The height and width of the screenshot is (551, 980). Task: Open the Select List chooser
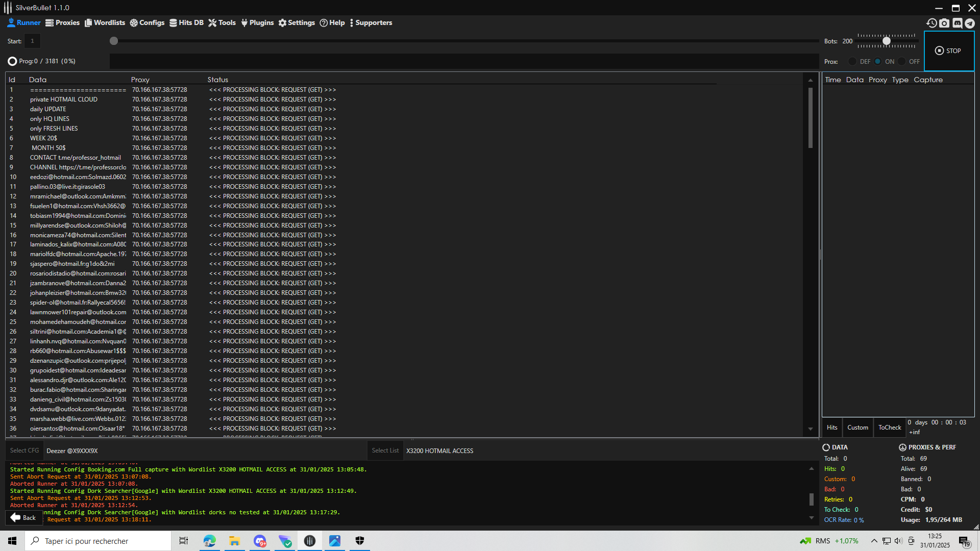point(385,450)
